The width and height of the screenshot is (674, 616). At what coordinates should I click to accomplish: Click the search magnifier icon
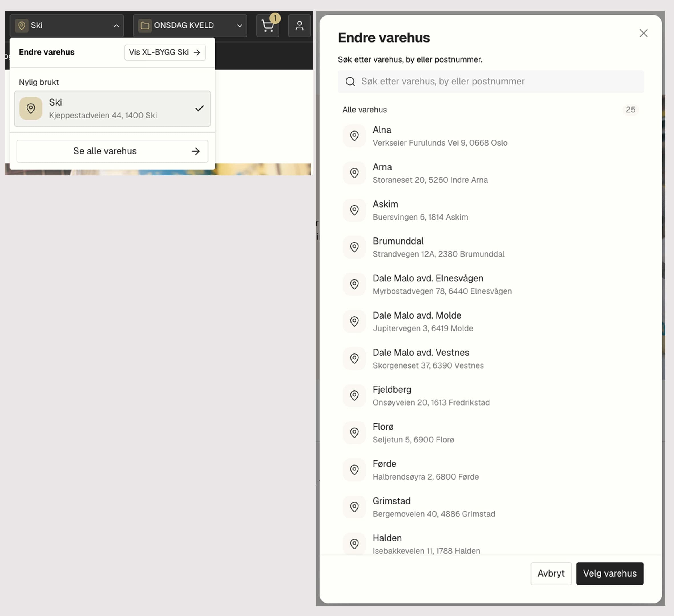350,82
